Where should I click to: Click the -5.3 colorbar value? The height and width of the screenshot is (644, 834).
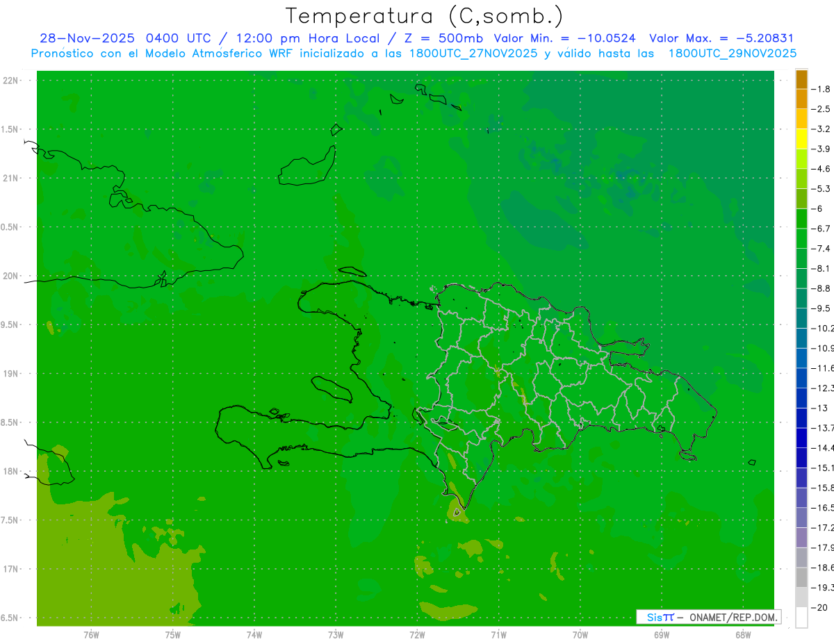(821, 188)
